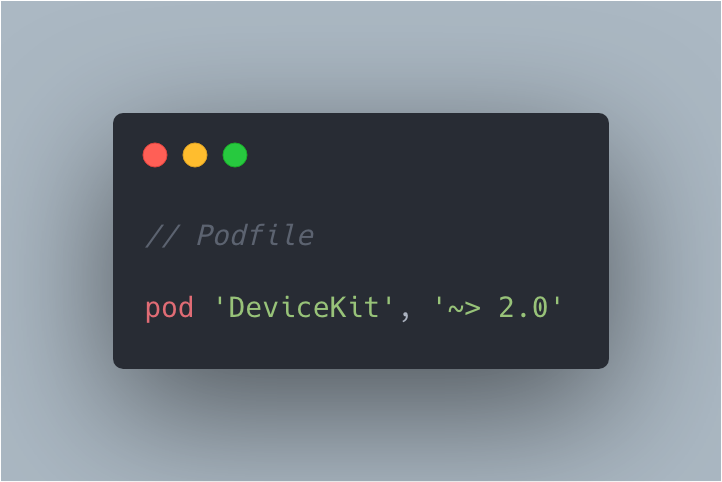Image resolution: width=722 pixels, height=482 pixels.
Task: Click the ~> version operator
Action: [x=464, y=308]
